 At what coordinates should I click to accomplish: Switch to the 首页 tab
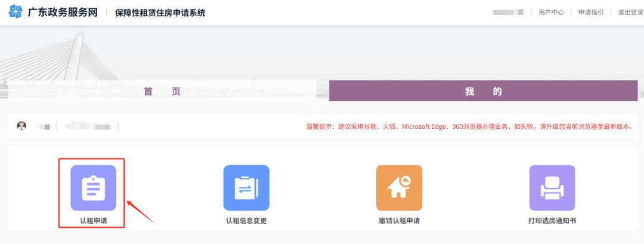tap(162, 91)
